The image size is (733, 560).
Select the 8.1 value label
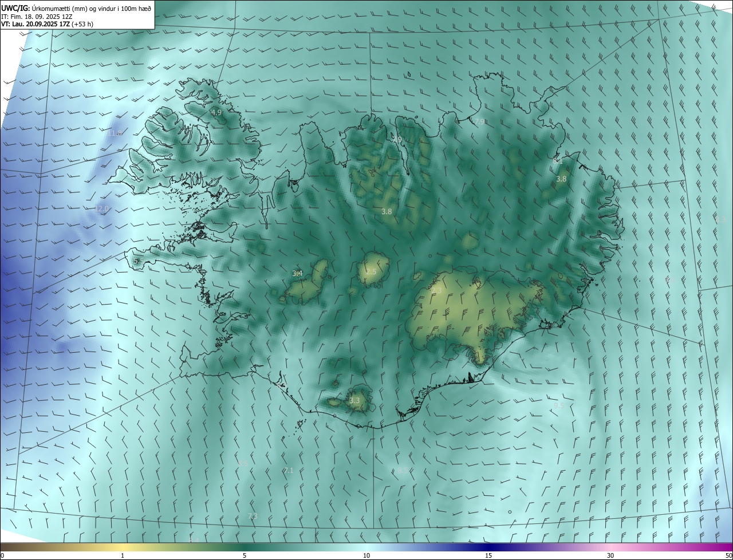click(x=558, y=161)
